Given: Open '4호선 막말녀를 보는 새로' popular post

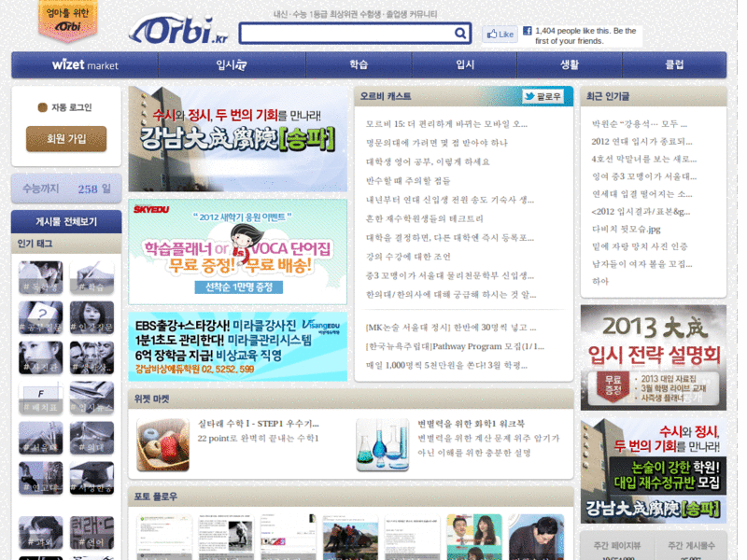Looking at the screenshot, I should [x=644, y=159].
